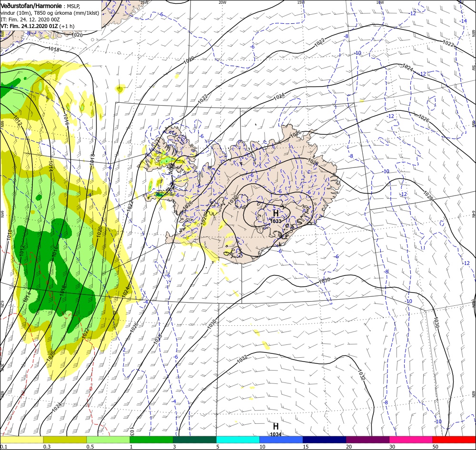
Task: Click the '-14' temperature contour label
Action: coord(463,21)
